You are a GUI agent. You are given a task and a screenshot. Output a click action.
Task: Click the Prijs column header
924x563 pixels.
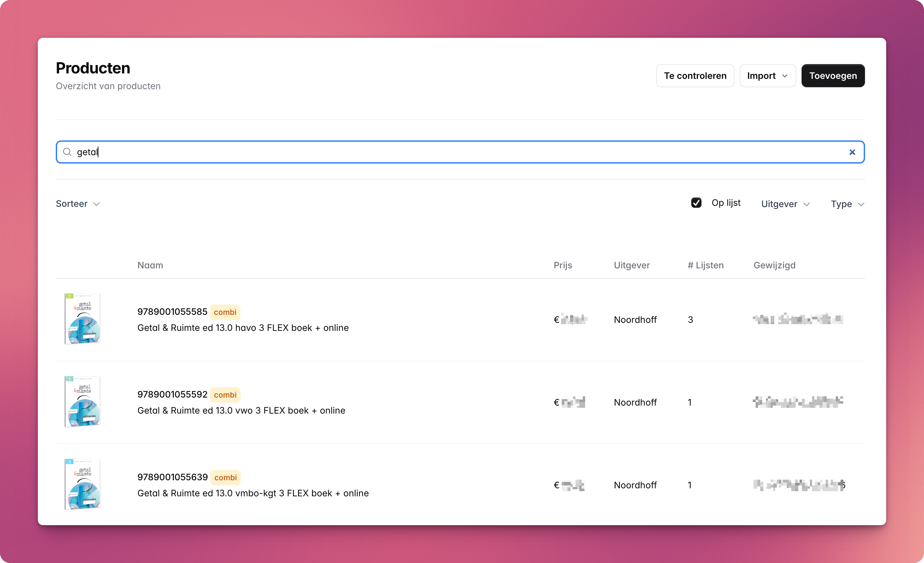click(x=562, y=265)
